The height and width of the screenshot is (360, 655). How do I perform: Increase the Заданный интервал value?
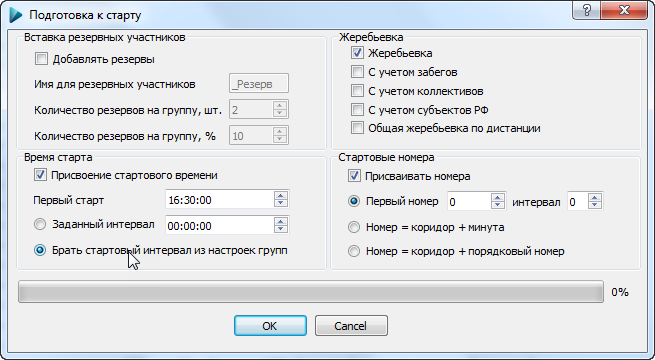pyautogui.click(x=281, y=222)
